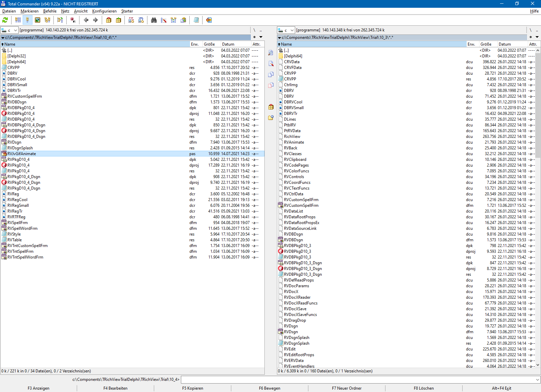This screenshot has width=541, height=392.
Task: Open the URL new FTP connection icon
Action: (x=141, y=20)
